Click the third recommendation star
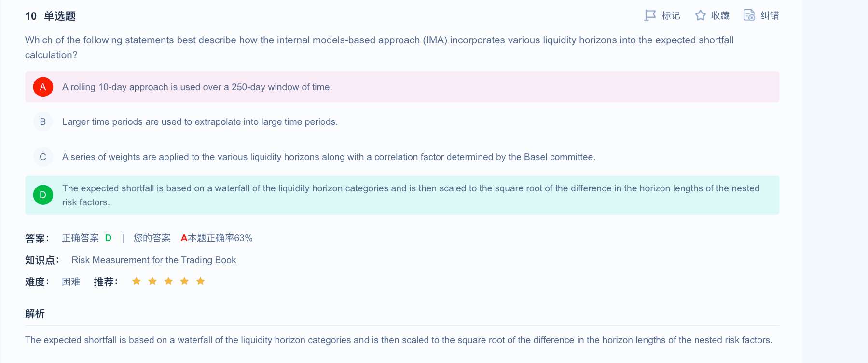The height and width of the screenshot is (363, 868). [x=168, y=281]
